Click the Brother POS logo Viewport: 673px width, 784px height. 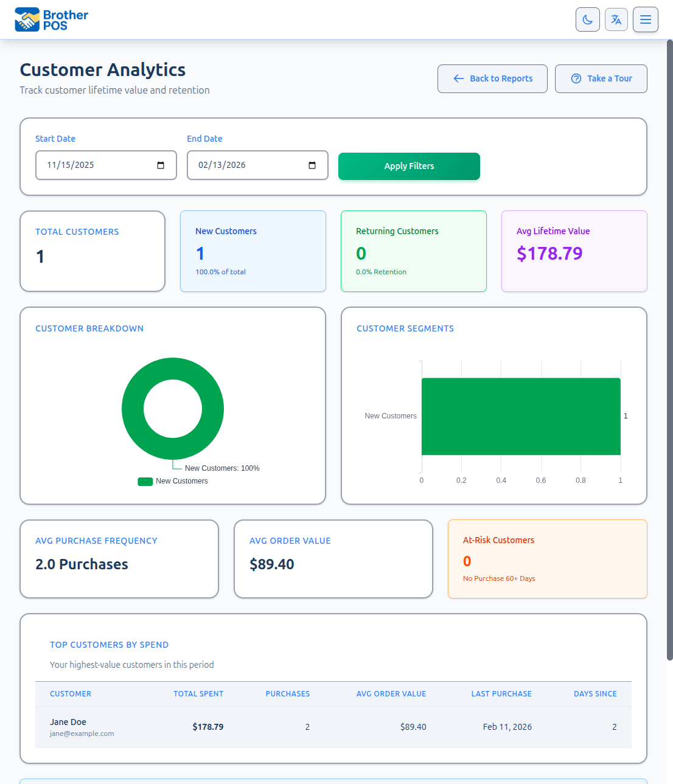51,19
